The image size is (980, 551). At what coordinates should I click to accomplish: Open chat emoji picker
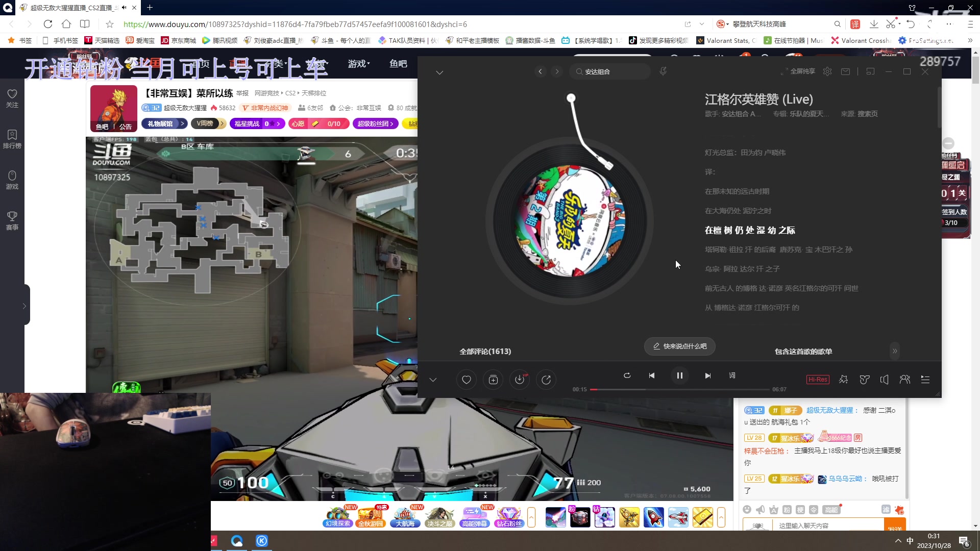(x=747, y=510)
